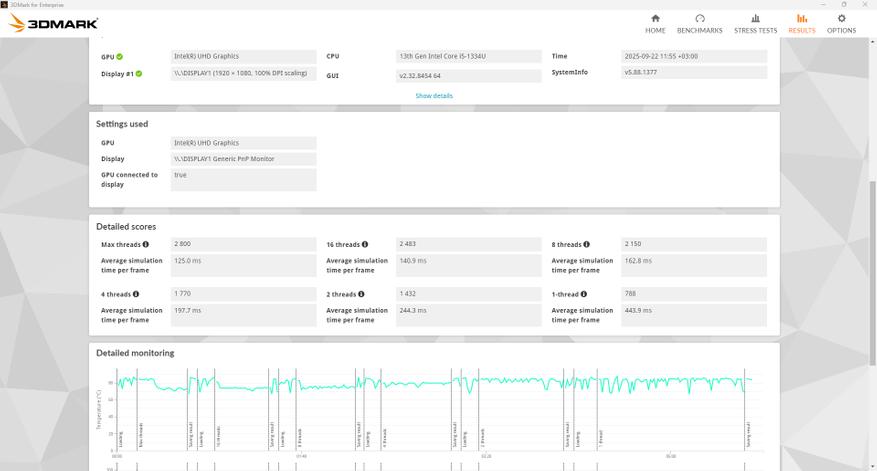The width and height of the screenshot is (877, 471).
Task: Close the 3DMark window
Action: point(865,4)
